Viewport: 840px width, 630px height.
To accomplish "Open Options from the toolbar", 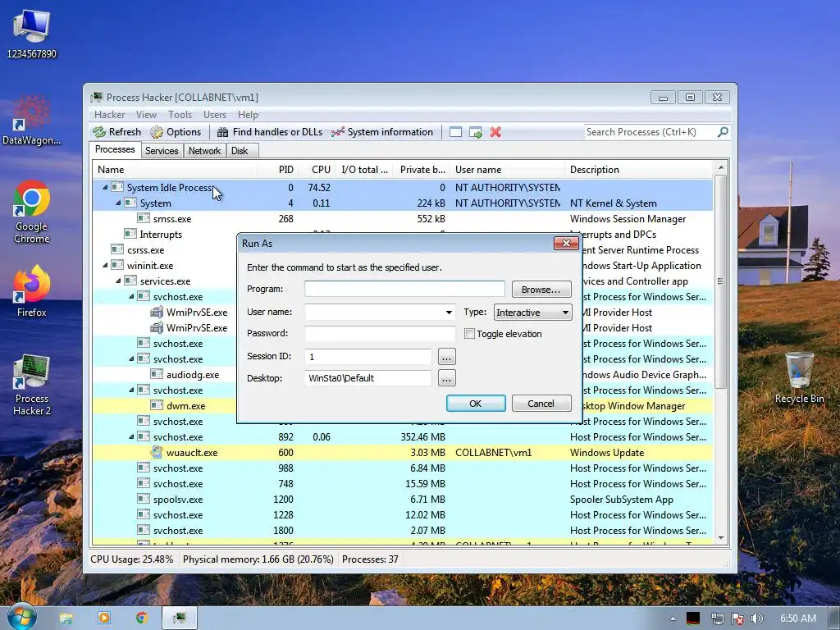I will click(x=176, y=132).
